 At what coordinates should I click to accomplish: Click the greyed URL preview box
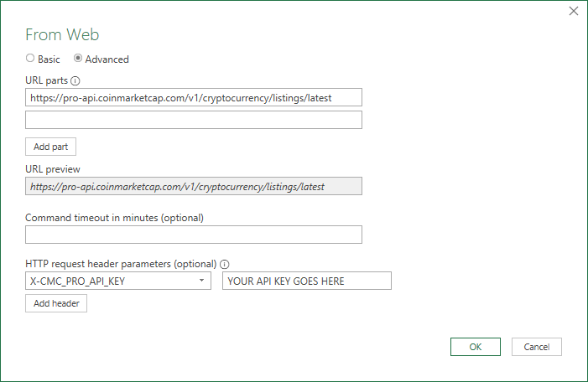(193, 186)
